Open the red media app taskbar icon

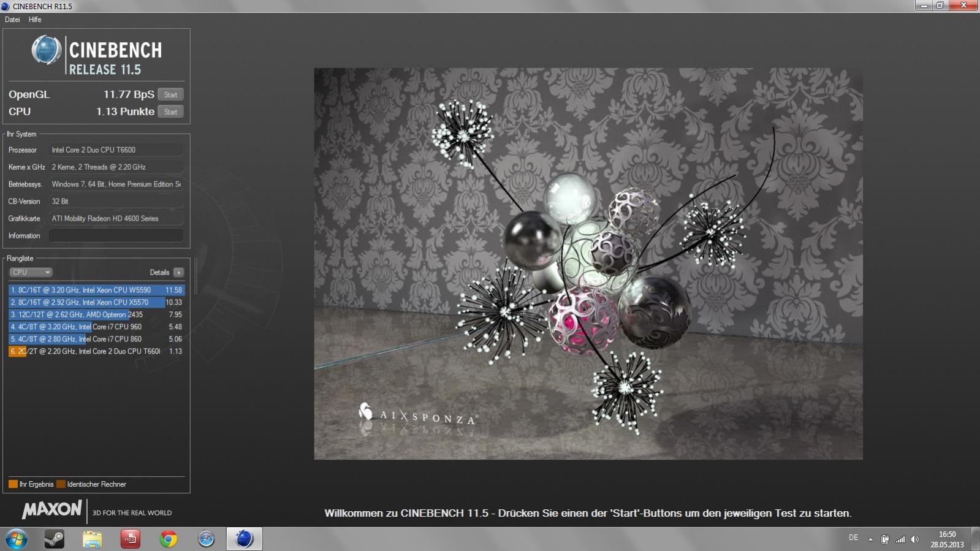130,539
